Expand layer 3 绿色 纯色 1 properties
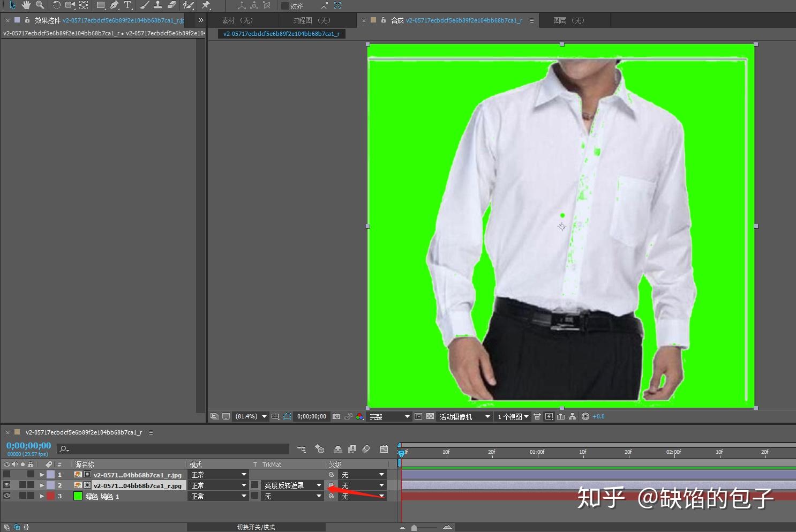 42,496
